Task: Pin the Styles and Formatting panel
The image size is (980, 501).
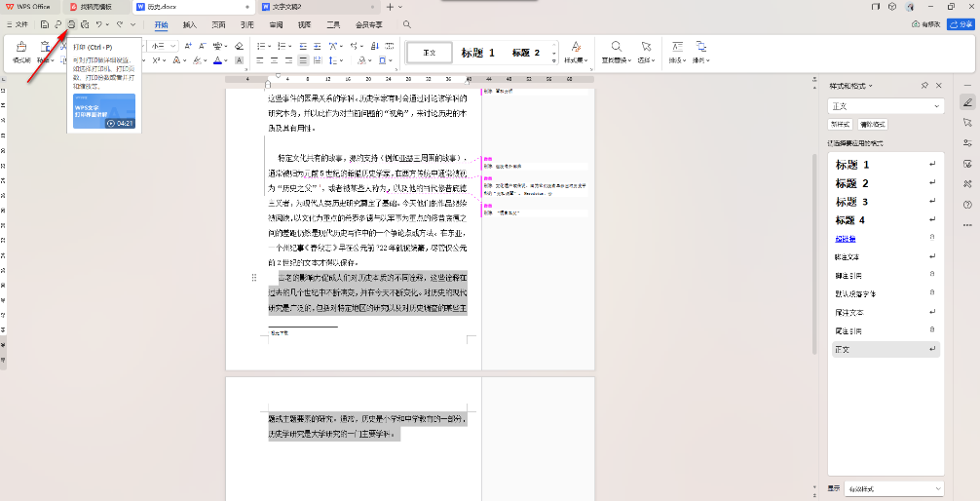Action: coord(924,86)
